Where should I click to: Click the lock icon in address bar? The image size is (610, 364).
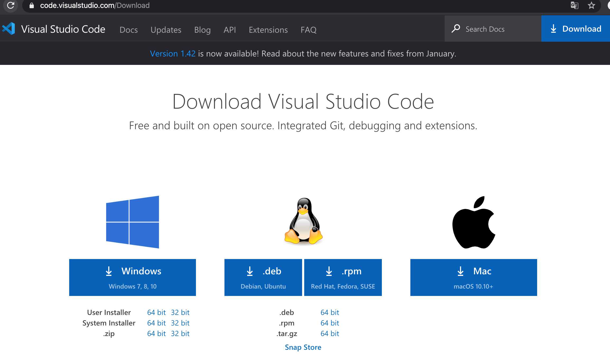coord(31,6)
